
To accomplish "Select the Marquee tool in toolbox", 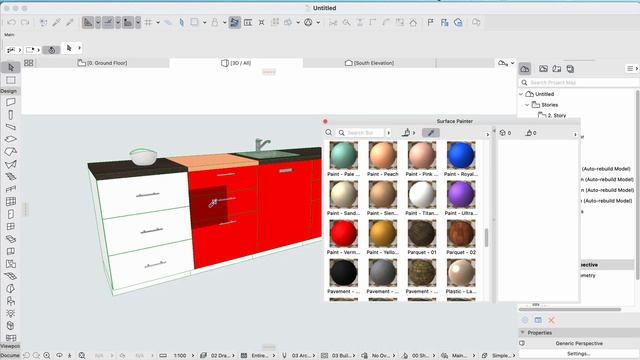I will [11, 80].
